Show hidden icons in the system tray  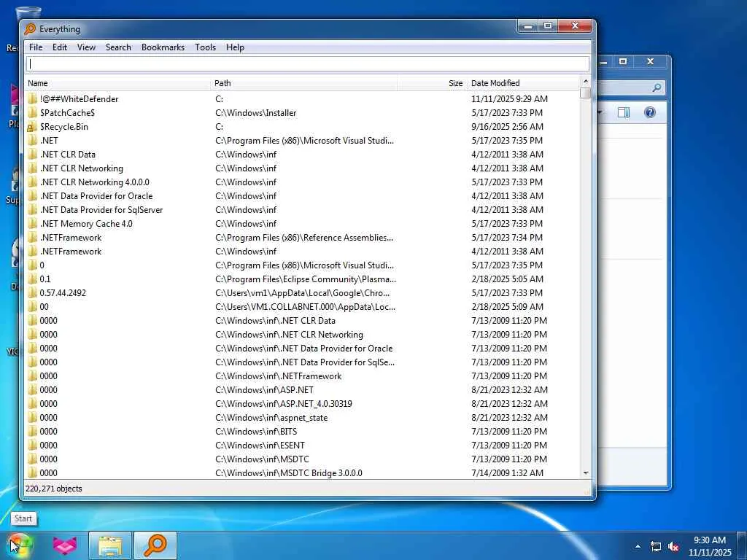coord(638,546)
